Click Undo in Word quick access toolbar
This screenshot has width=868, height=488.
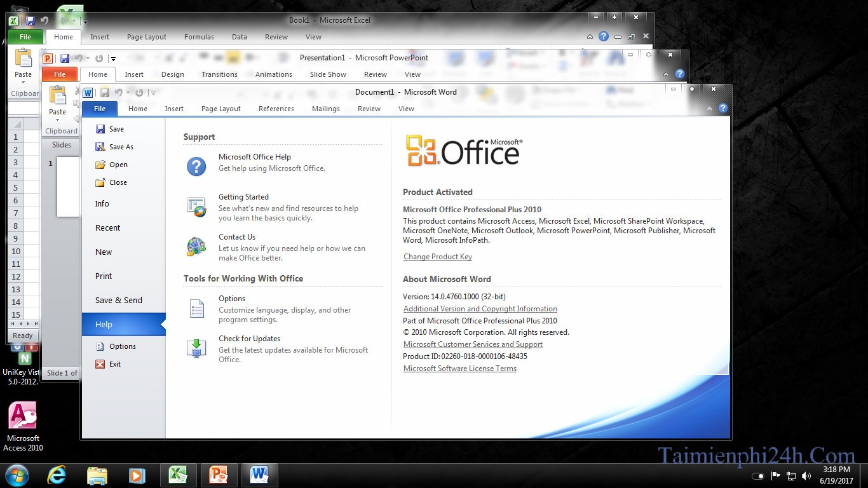click(x=118, y=93)
